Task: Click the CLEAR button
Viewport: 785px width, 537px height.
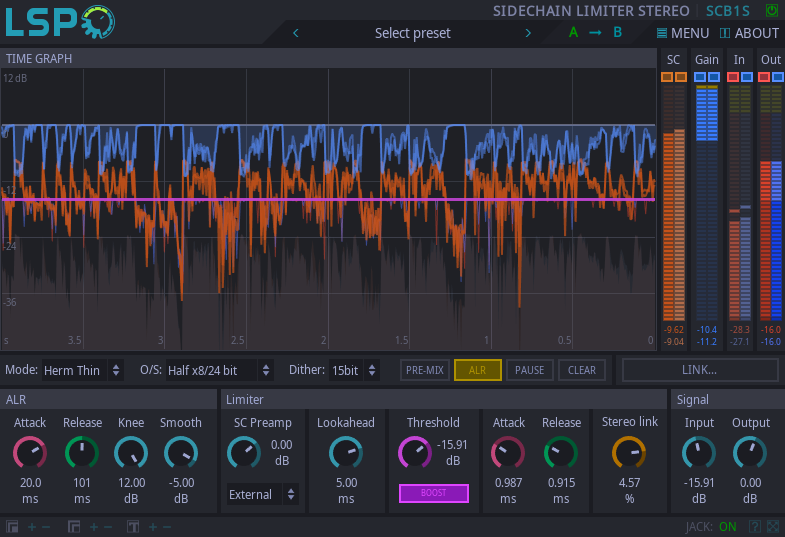Action: click(582, 370)
